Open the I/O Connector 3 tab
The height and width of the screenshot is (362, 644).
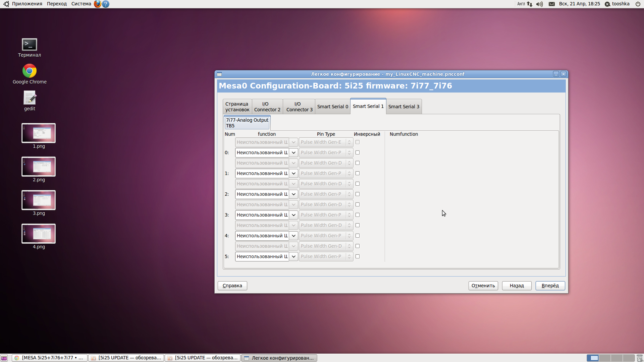(x=299, y=107)
